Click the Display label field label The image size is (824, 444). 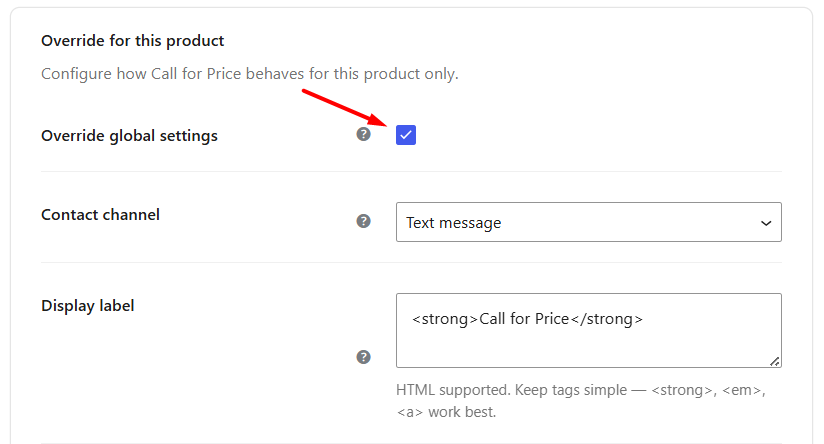[88, 306]
